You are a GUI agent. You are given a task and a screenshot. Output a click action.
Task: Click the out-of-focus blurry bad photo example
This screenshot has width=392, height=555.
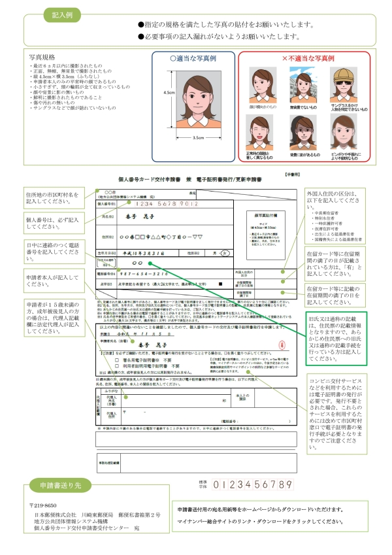(344, 132)
